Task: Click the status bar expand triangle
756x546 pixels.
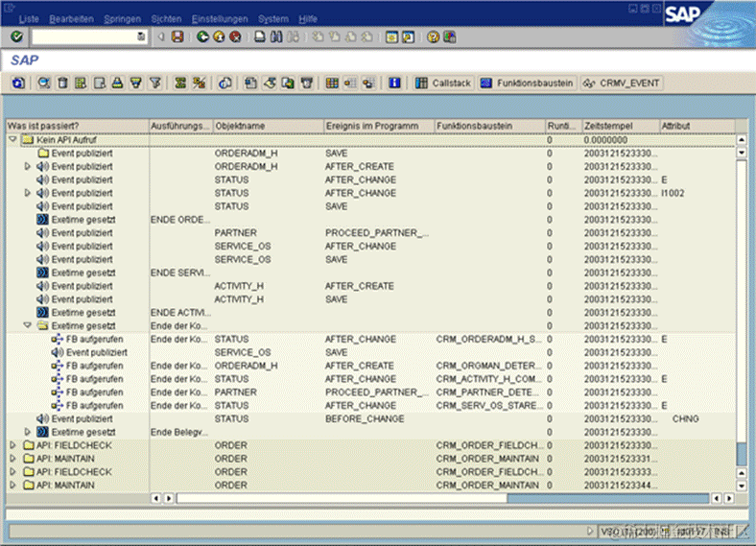Action: pos(590,531)
